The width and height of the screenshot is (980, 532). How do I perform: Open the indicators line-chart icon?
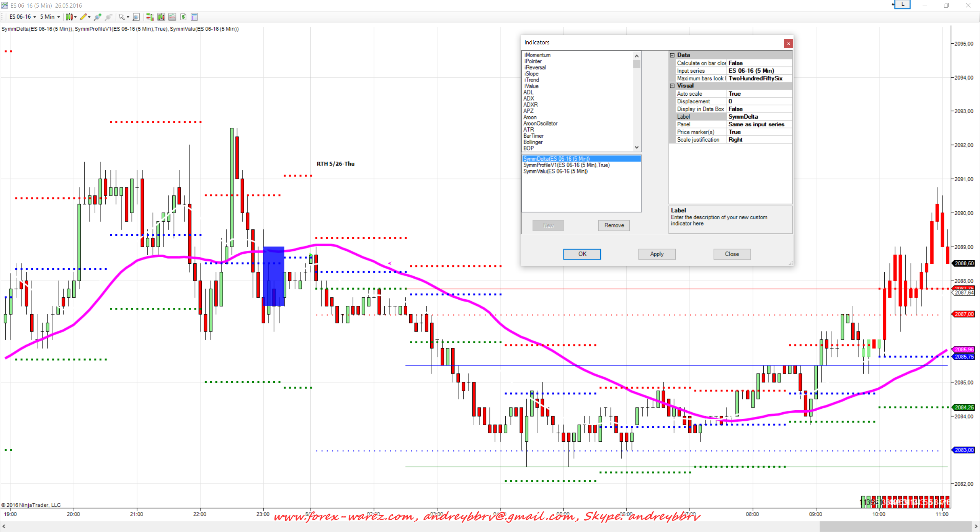pyautogui.click(x=172, y=17)
